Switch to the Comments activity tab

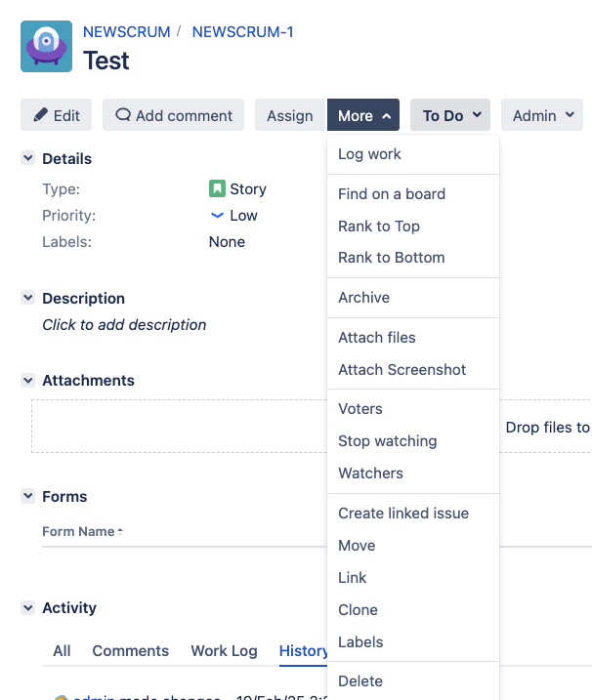click(130, 651)
